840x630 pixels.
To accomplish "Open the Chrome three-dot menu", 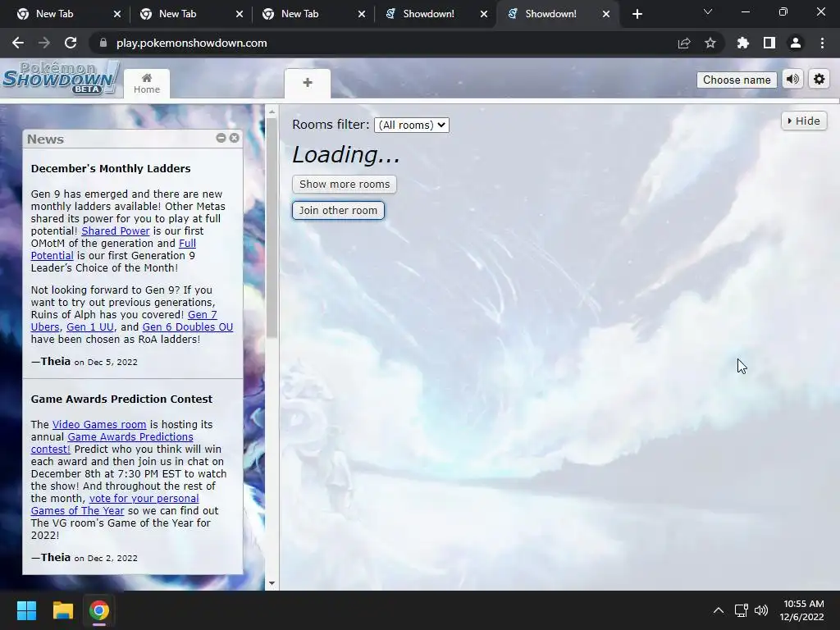I will click(822, 43).
